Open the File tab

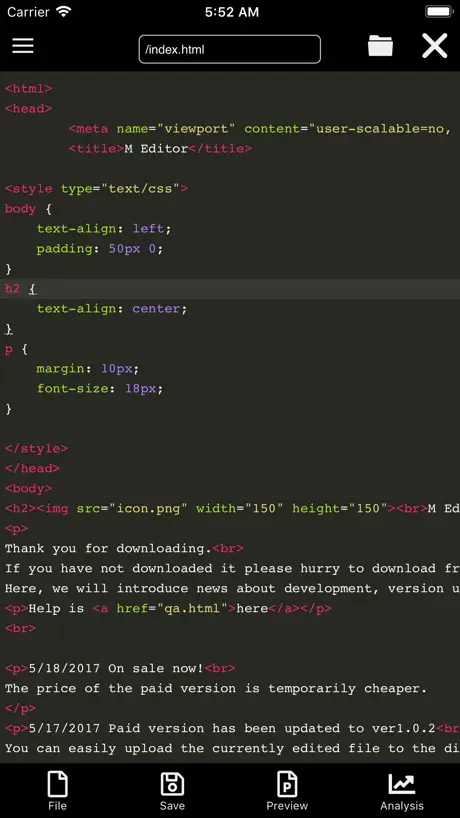tap(57, 791)
